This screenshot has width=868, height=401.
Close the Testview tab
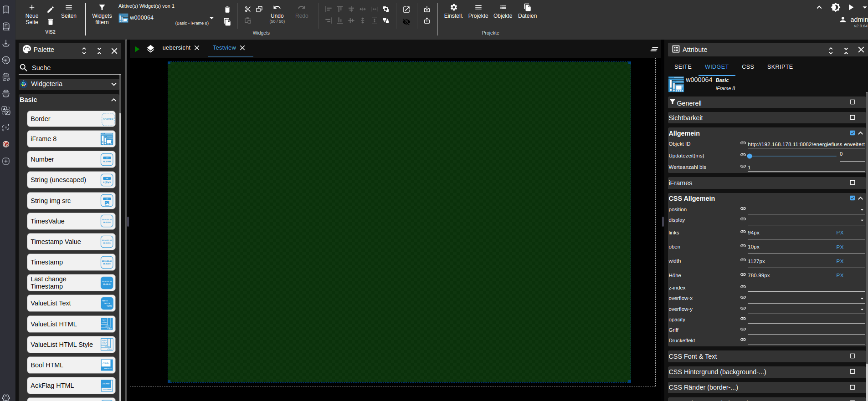tap(242, 48)
